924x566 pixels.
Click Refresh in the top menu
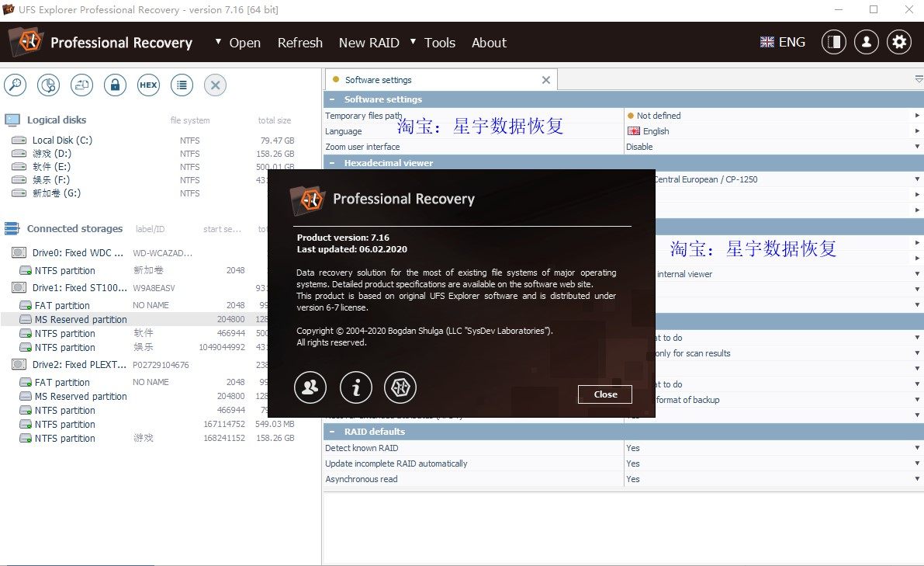pyautogui.click(x=300, y=43)
